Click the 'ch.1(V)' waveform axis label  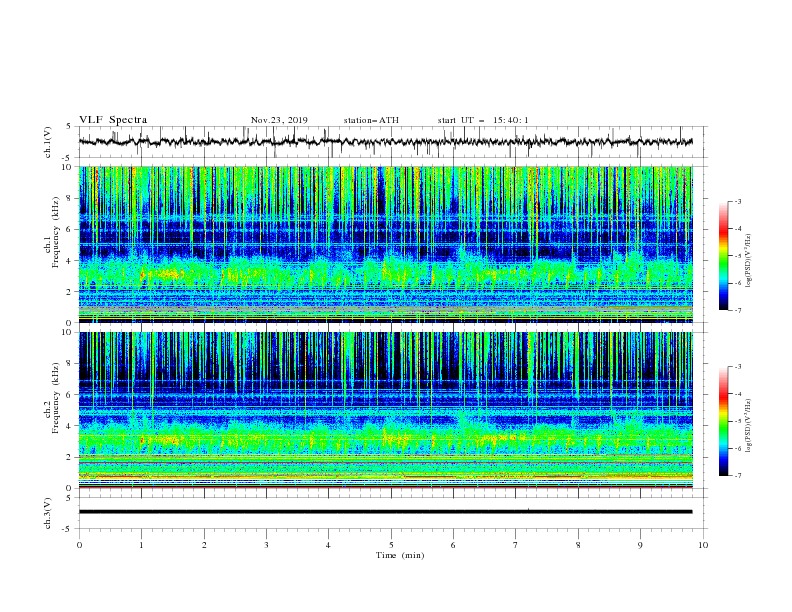(48, 142)
